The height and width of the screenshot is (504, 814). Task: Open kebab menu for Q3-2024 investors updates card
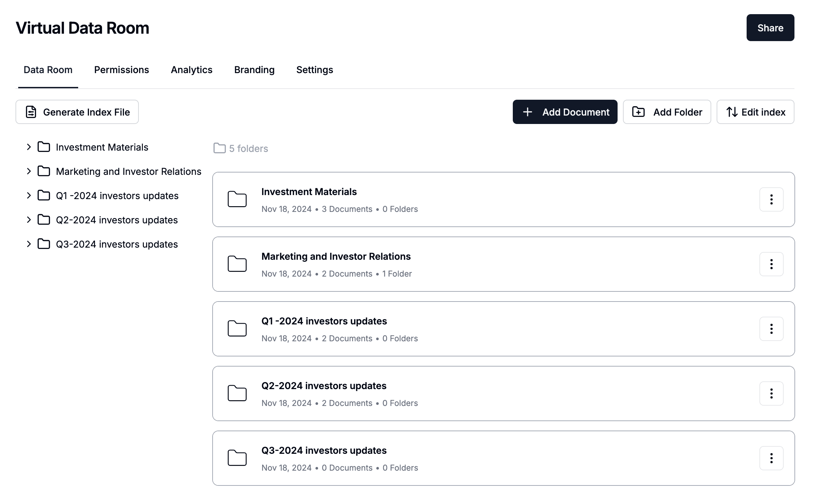771,458
